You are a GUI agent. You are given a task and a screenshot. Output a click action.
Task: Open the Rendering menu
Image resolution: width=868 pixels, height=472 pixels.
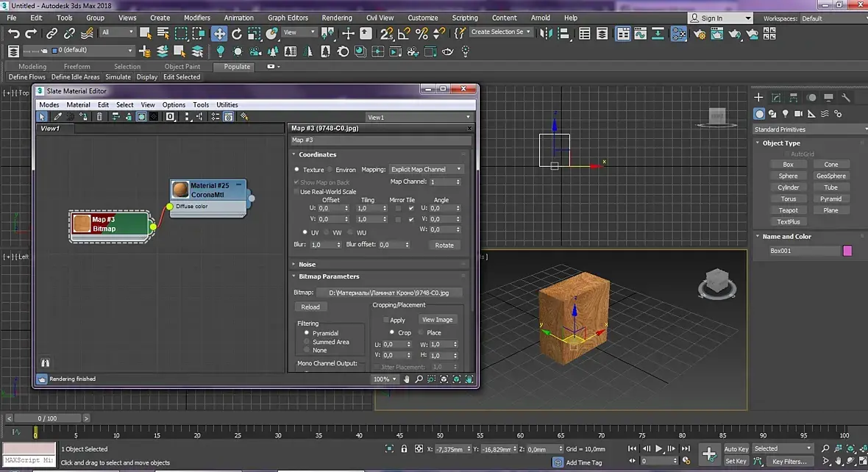(337, 18)
